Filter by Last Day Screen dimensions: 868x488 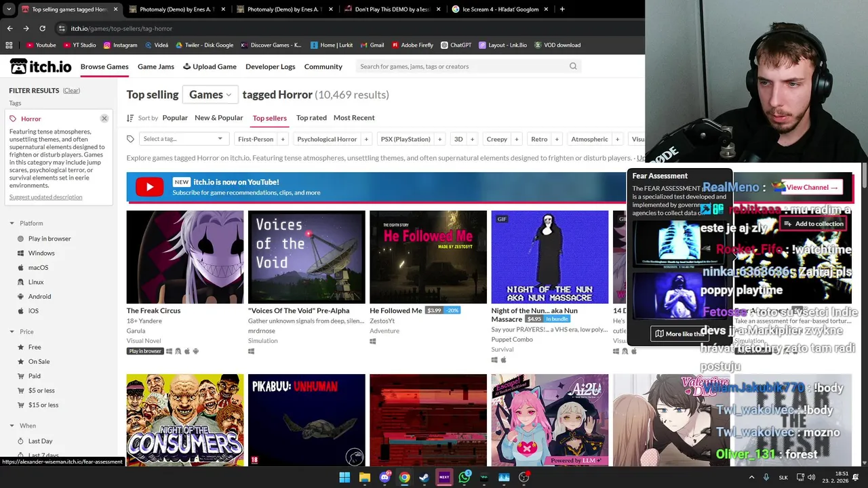click(x=40, y=441)
